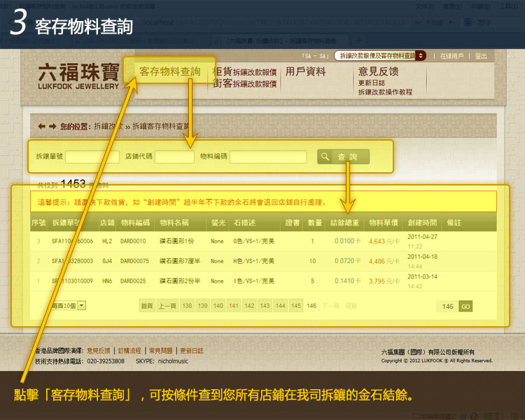
Task: Click shop code HN6 in the table
Action: (x=107, y=281)
